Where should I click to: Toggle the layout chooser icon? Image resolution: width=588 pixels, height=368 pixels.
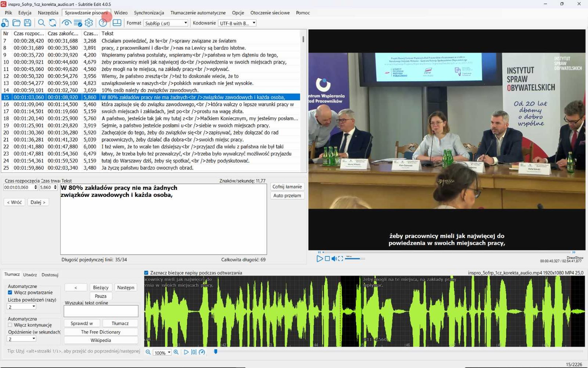[x=117, y=23]
